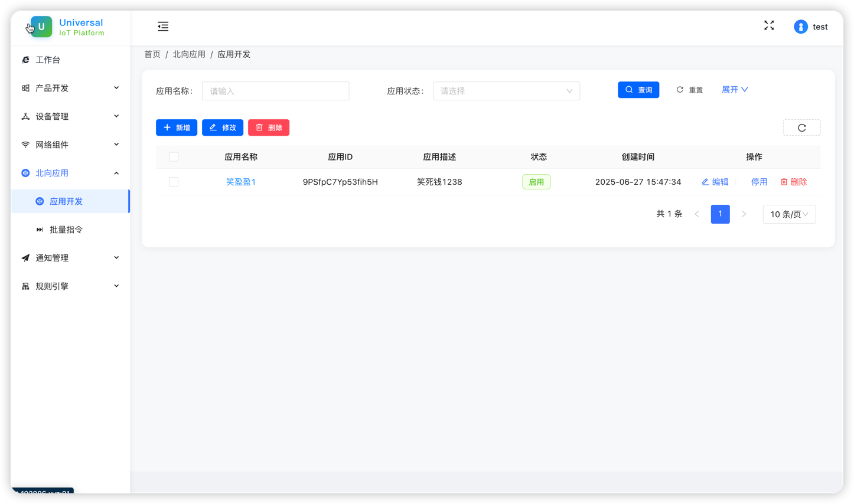854x504 pixels.
Task: Click the 北向应用 sidebar icon
Action: [25, 173]
